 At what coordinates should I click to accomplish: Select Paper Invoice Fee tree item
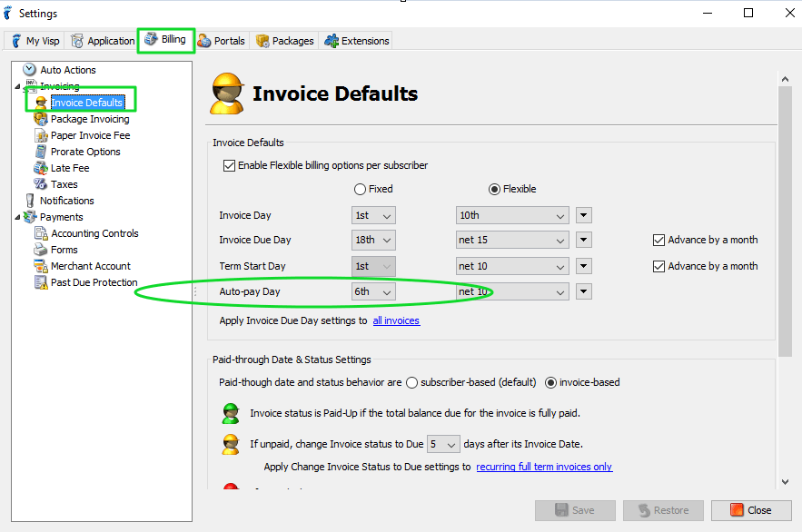pos(91,135)
